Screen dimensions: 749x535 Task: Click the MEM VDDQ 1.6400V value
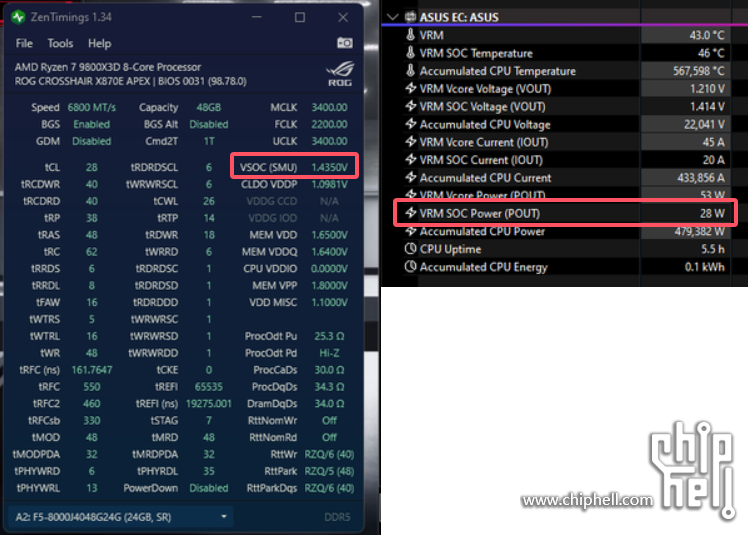[x=329, y=251]
